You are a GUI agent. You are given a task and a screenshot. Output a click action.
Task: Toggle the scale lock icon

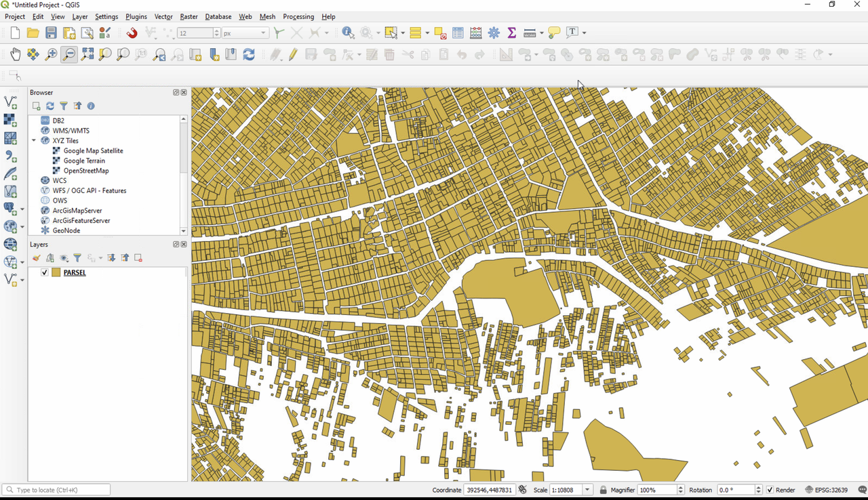(x=603, y=490)
